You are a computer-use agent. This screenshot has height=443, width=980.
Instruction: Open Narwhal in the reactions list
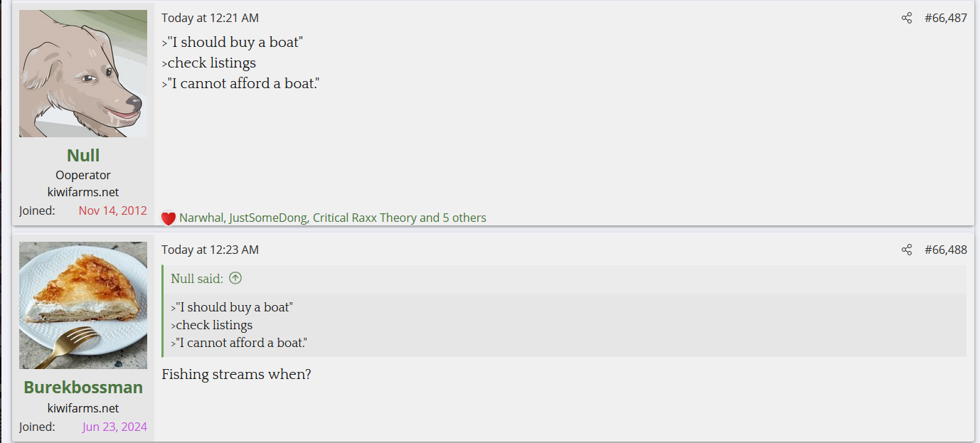tap(201, 218)
